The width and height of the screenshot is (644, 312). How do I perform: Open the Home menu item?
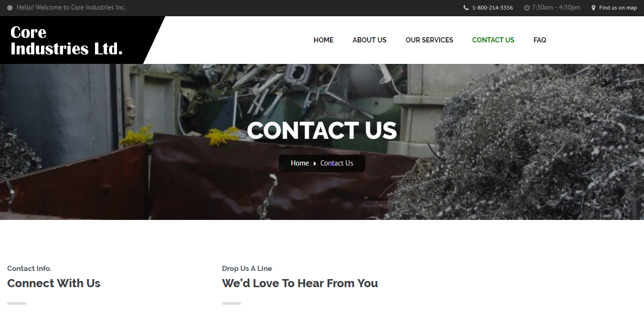[x=323, y=40]
